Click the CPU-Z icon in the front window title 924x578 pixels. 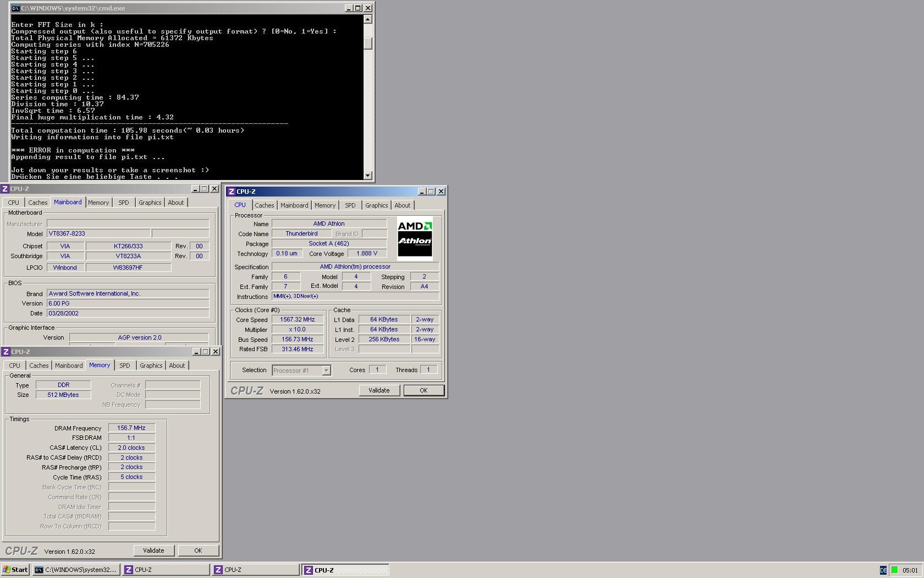[232, 192]
